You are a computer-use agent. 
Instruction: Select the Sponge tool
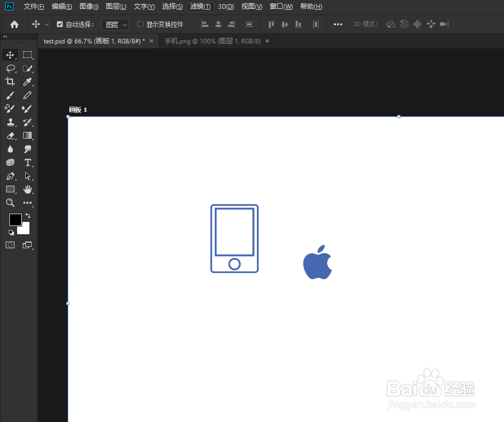(x=10, y=162)
